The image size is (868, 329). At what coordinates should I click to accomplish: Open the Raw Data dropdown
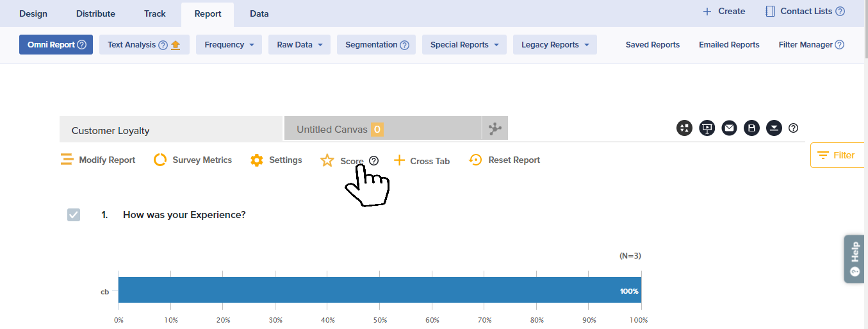click(303, 45)
